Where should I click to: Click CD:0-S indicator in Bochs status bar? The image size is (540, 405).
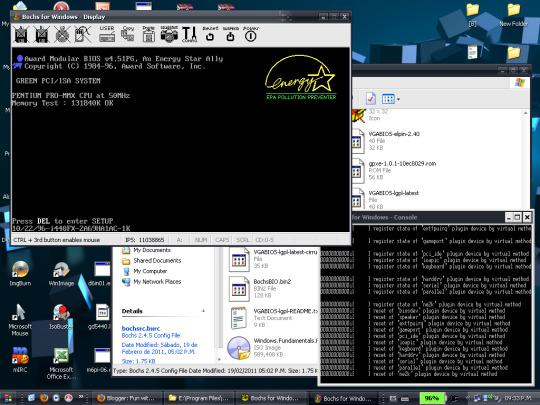point(264,240)
